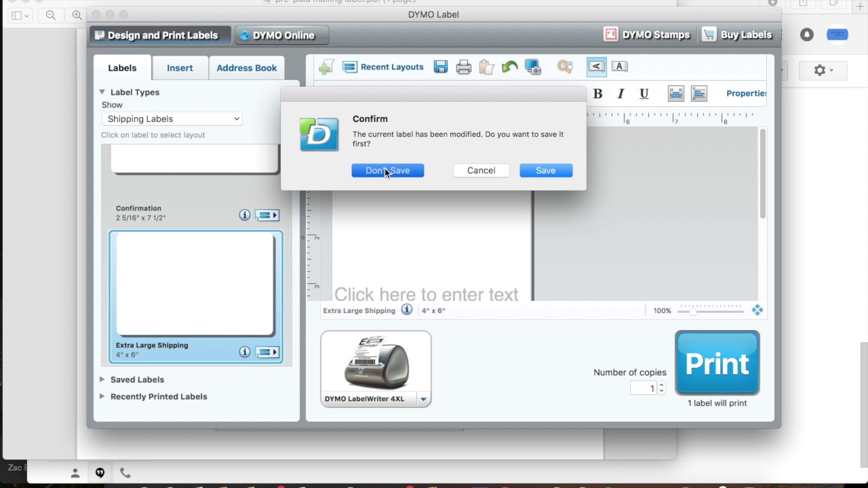
Task: Click the zoom-to-fit icon
Action: pyautogui.click(x=757, y=310)
